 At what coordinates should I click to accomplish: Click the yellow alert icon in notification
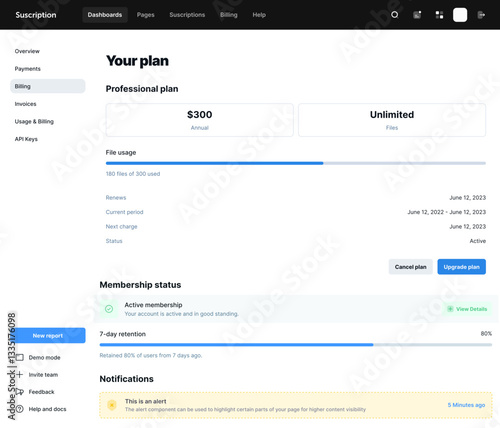coord(112,405)
